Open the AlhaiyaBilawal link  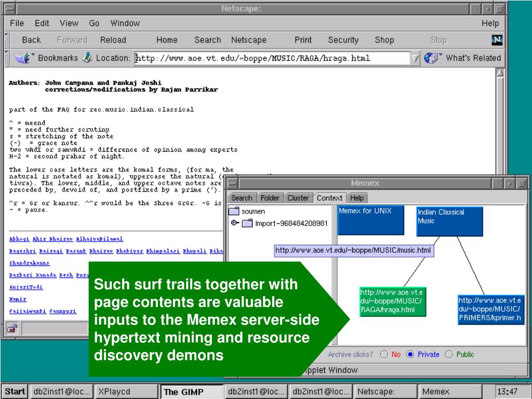[99, 239]
